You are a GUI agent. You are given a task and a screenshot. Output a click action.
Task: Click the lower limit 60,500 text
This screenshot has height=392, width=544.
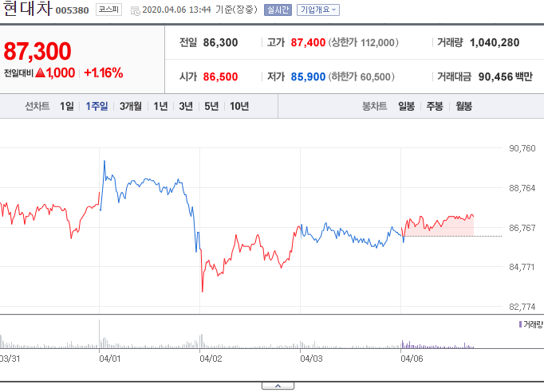click(361, 76)
